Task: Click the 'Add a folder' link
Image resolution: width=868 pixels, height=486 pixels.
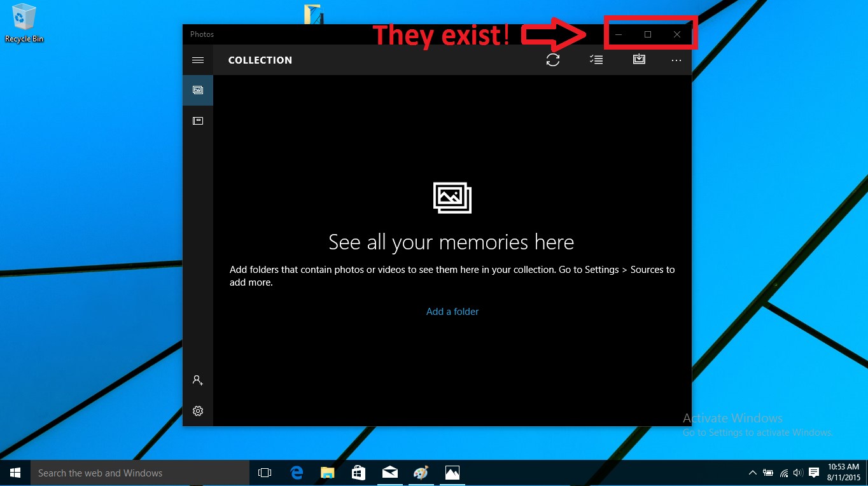Action: pyautogui.click(x=452, y=312)
